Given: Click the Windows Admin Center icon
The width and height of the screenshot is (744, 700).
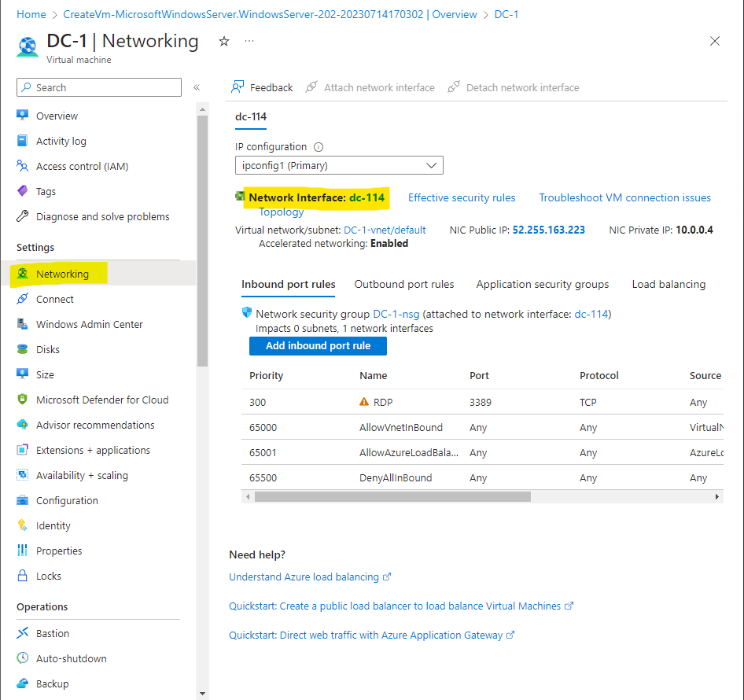Looking at the screenshot, I should 22,324.
